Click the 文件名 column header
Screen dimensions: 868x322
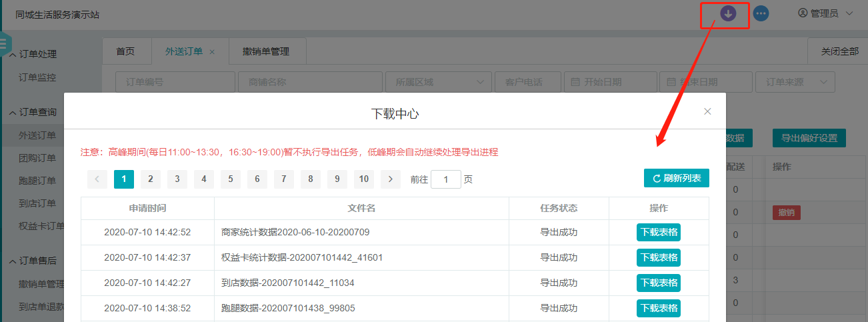click(361, 208)
